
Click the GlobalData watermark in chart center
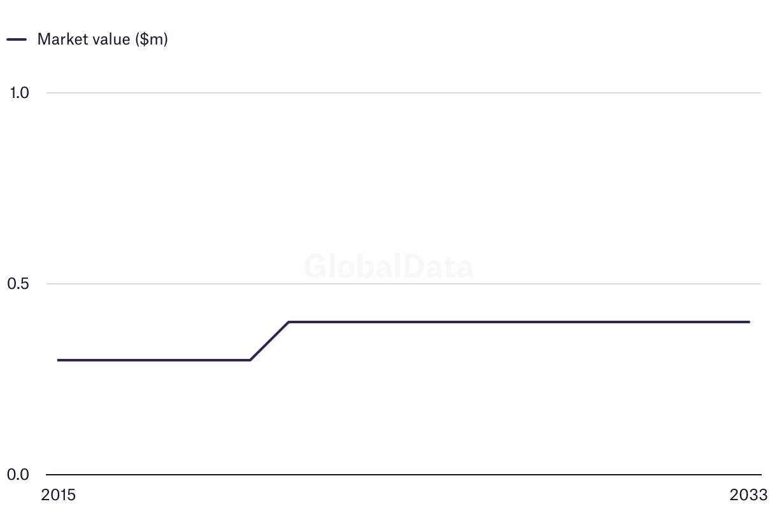388,267
